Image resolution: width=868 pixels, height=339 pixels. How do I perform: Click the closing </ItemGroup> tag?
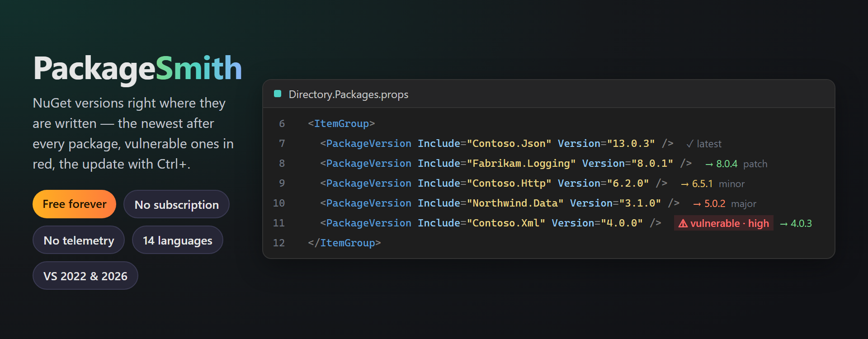(x=344, y=243)
